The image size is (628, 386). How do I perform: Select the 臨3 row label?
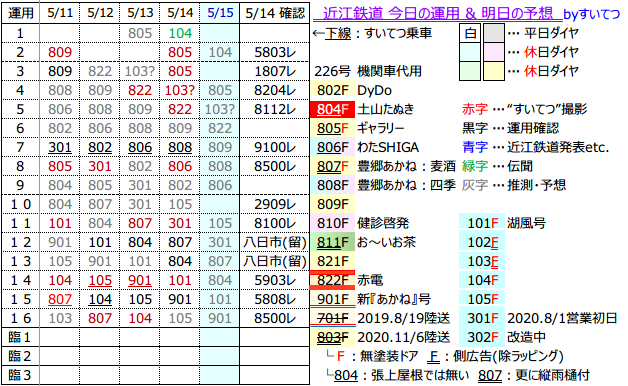pos(20,376)
